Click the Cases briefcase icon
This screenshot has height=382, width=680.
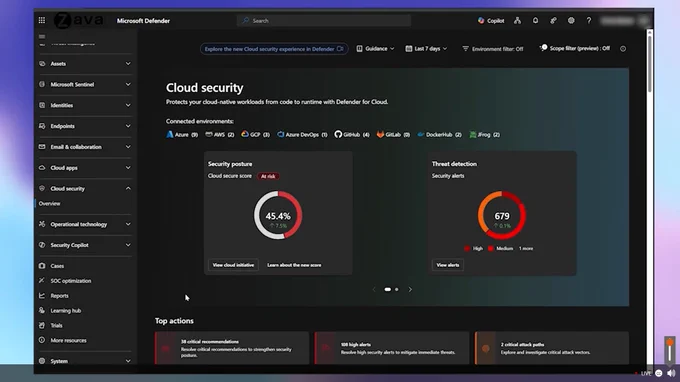point(42,266)
